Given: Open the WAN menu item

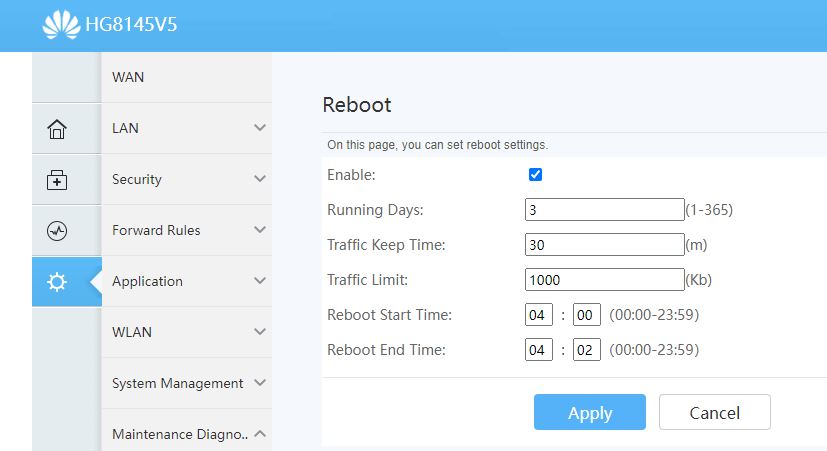Looking at the screenshot, I should coord(128,77).
